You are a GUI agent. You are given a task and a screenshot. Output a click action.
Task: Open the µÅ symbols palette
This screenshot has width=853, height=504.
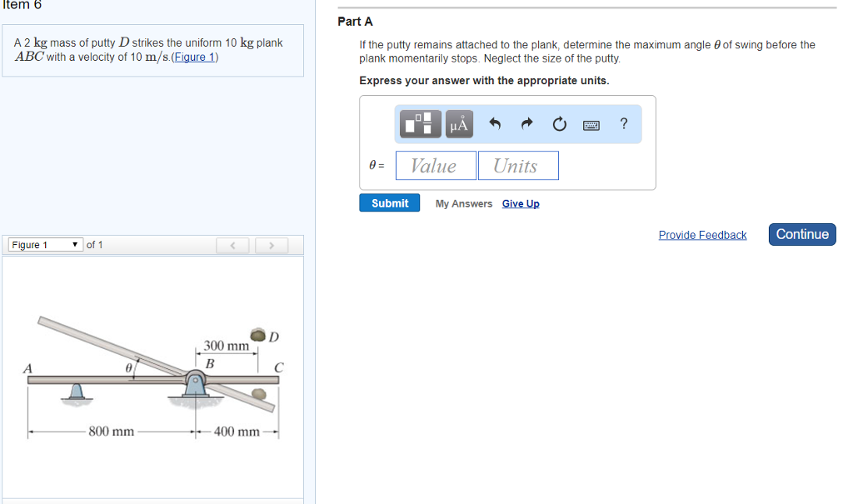pyautogui.click(x=460, y=124)
